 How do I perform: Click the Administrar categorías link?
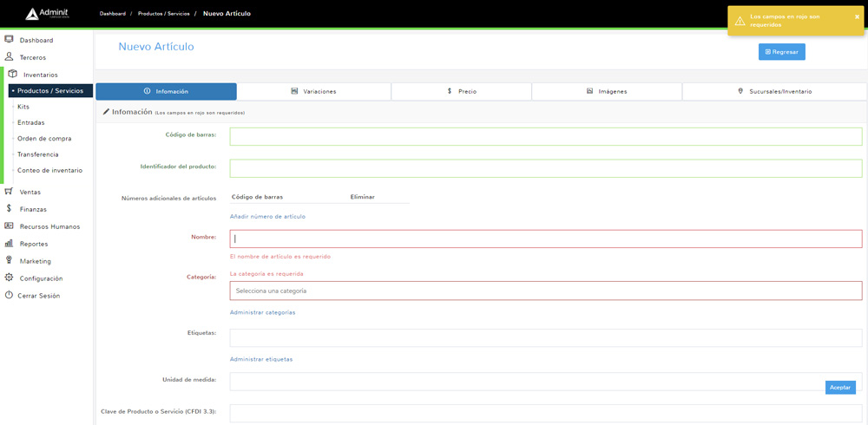click(x=262, y=312)
